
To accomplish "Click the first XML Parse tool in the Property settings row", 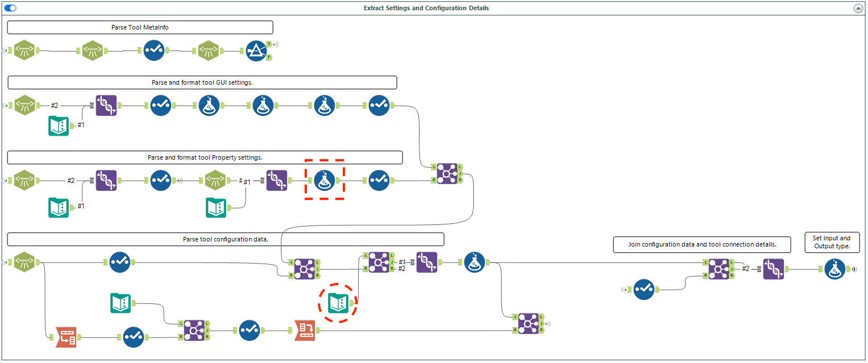I will point(25,181).
